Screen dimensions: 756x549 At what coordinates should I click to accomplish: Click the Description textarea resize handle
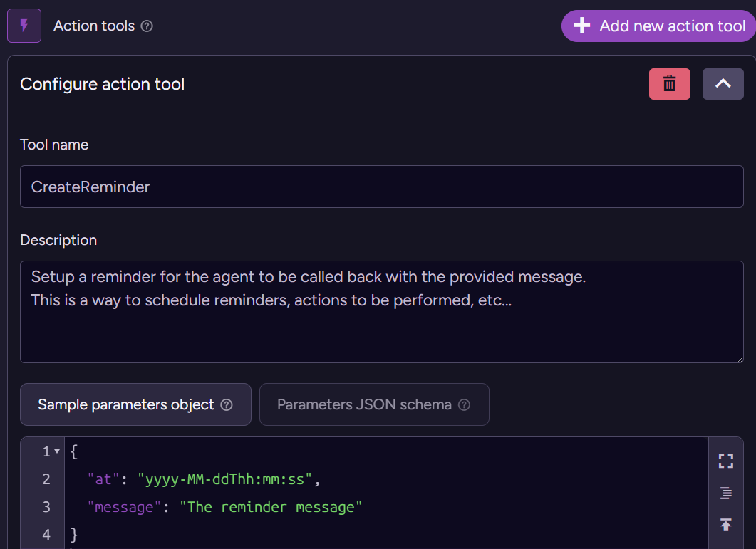(739, 358)
